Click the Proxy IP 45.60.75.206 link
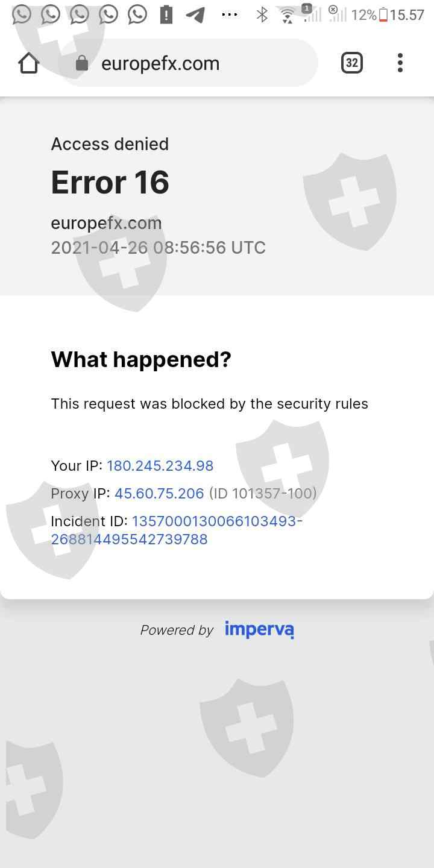Image resolution: width=434 pixels, height=868 pixels. pyautogui.click(x=159, y=493)
